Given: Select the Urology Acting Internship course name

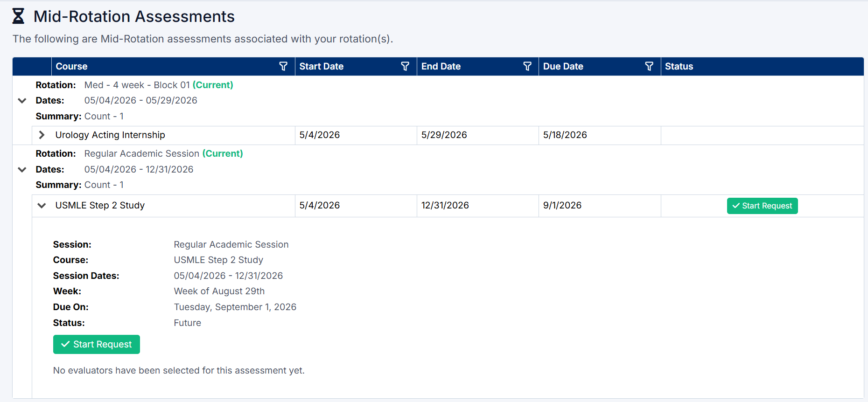Looking at the screenshot, I should click(110, 135).
